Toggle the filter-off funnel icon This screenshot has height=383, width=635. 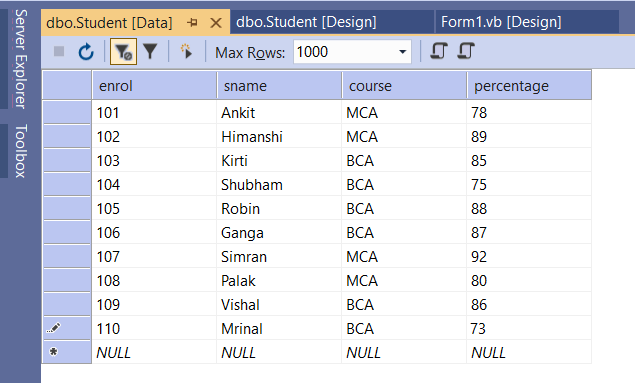[124, 52]
